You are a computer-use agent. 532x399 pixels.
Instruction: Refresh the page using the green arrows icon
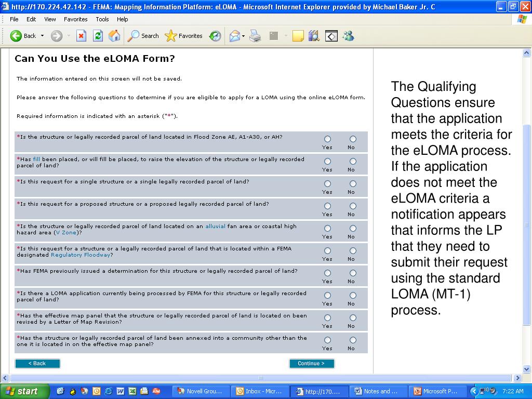(98, 36)
